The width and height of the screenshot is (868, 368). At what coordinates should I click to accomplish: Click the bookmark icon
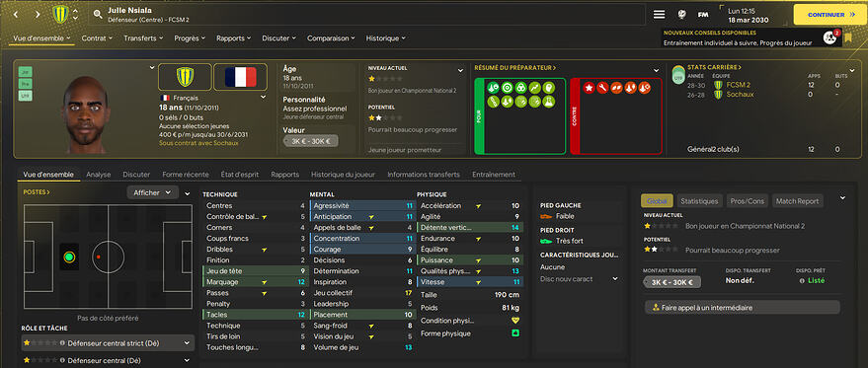(x=848, y=38)
